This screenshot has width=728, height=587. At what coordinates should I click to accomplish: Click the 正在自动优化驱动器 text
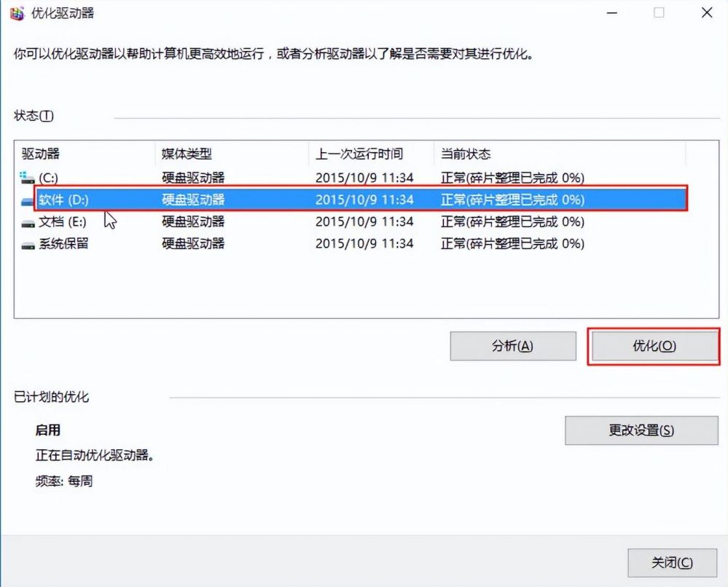point(95,455)
